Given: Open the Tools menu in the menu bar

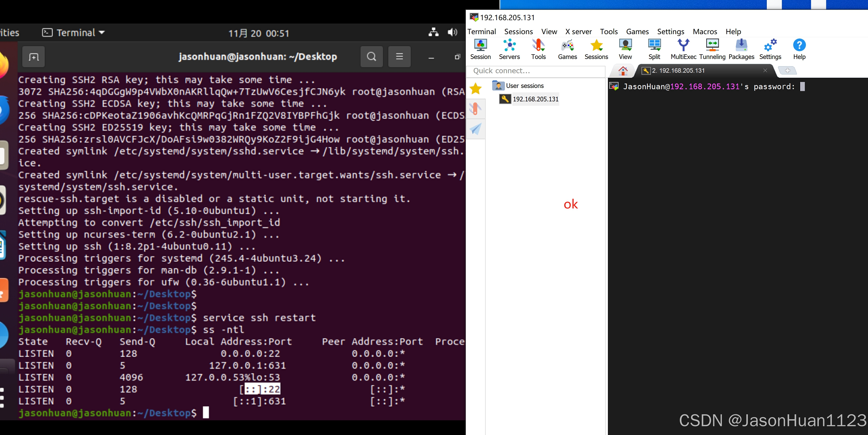Looking at the screenshot, I should point(608,32).
